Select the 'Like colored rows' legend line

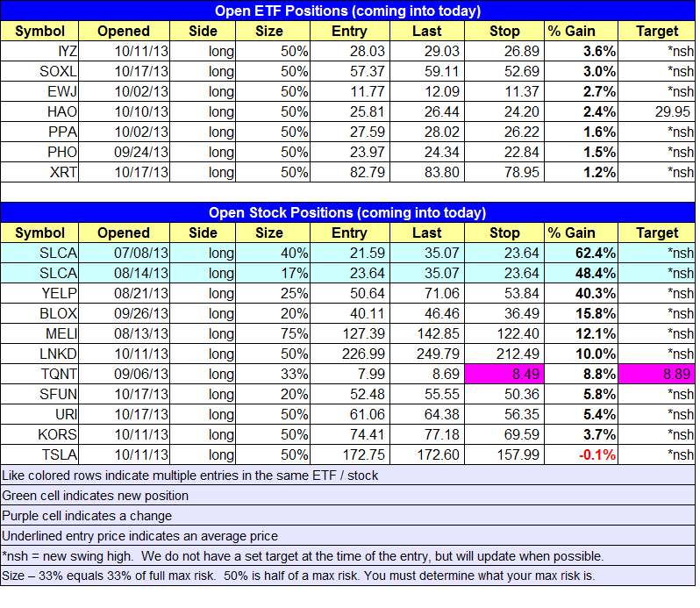pyautogui.click(x=347, y=475)
